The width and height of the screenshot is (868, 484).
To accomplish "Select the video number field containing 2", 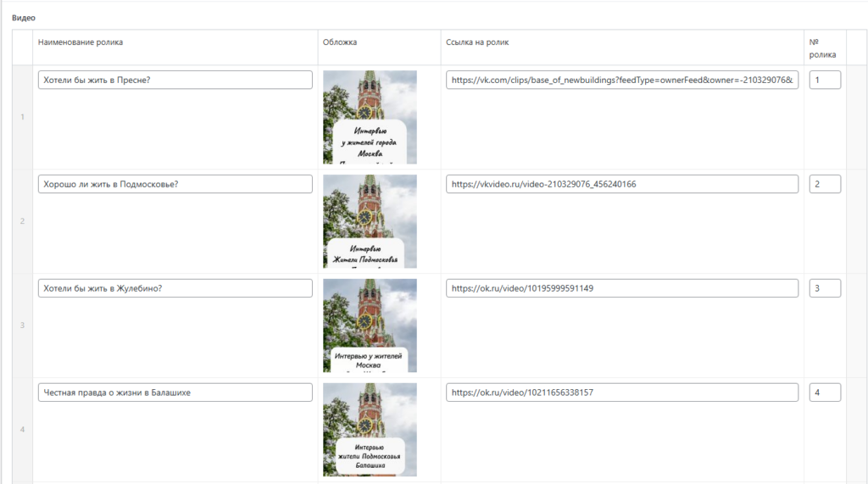I will coord(825,184).
